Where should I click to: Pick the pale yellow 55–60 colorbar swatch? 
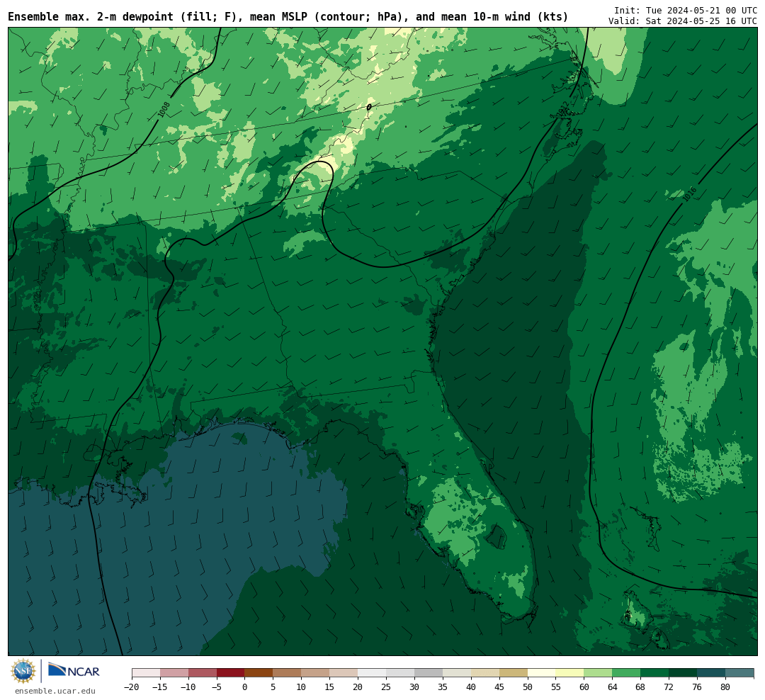pyautogui.click(x=569, y=673)
